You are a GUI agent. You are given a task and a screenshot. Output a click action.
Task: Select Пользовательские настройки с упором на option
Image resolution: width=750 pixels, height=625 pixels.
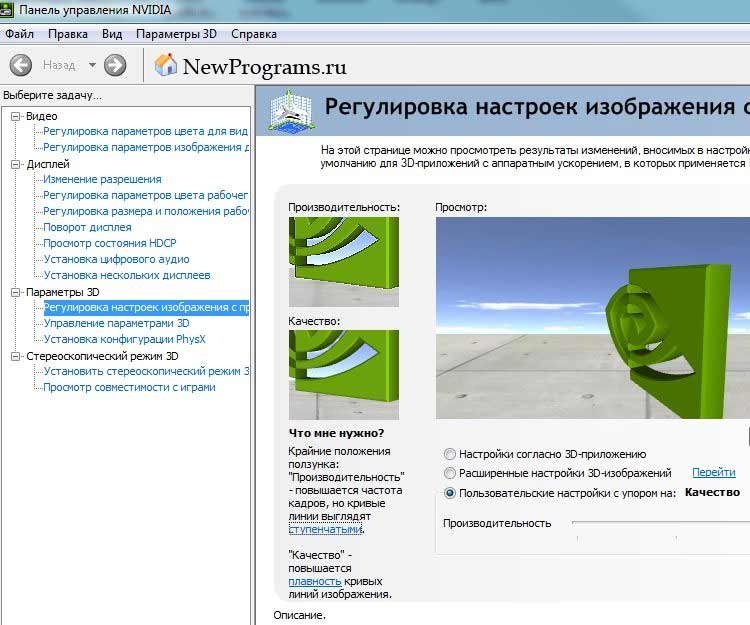click(x=450, y=493)
